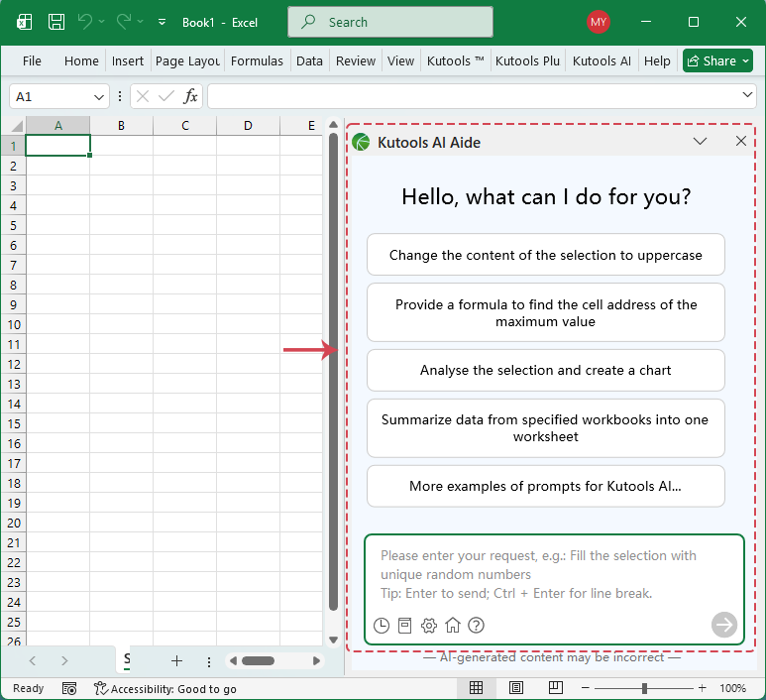
Task: Click the formula bar Enter checkmark
Action: 166,96
